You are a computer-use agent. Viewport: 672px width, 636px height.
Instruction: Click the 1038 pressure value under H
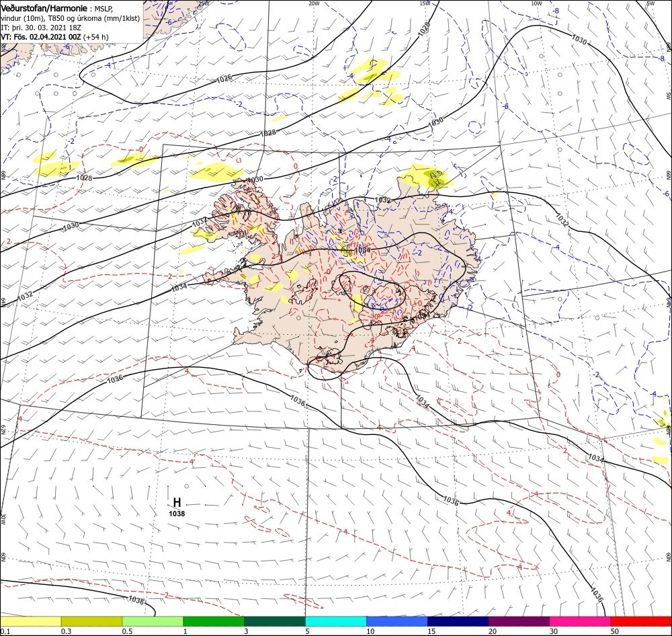pos(177,514)
